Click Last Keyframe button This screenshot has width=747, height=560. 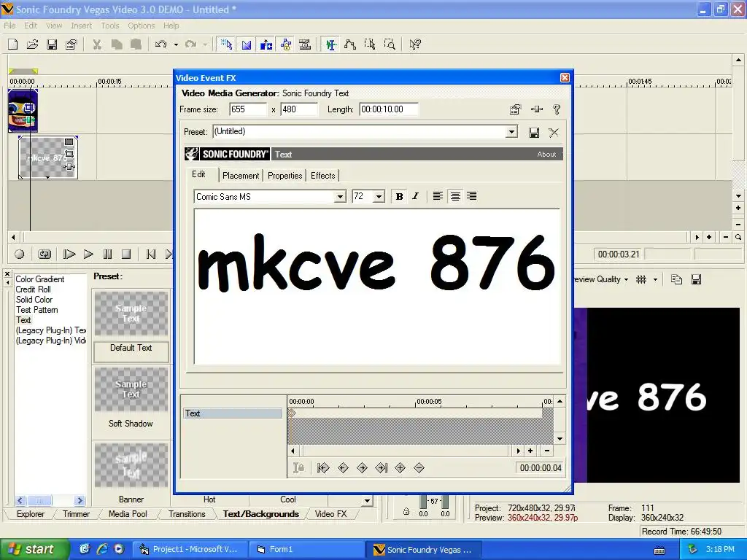click(x=381, y=468)
